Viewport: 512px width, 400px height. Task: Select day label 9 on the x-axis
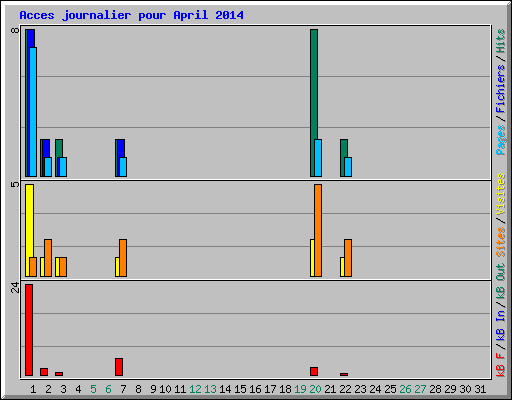[153, 389]
